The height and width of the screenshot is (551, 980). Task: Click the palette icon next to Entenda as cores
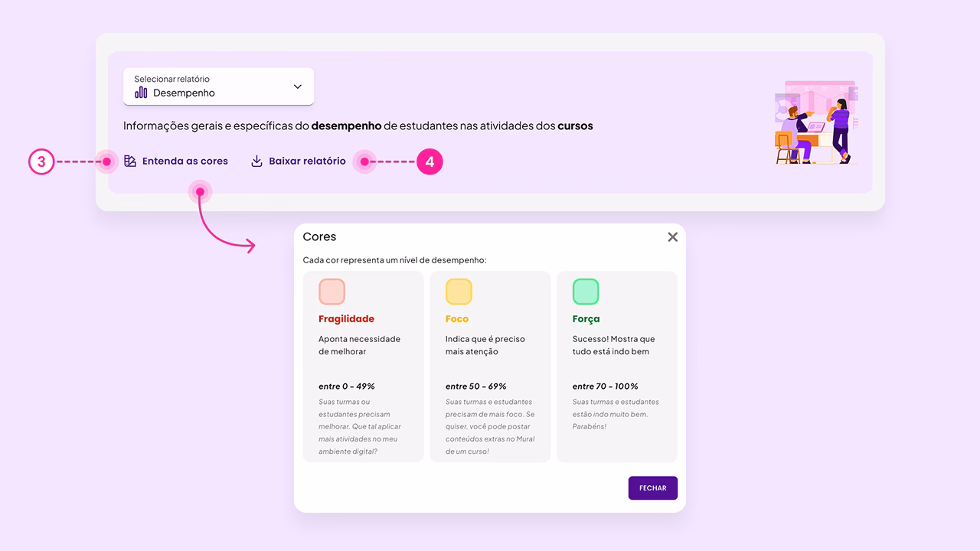(130, 161)
